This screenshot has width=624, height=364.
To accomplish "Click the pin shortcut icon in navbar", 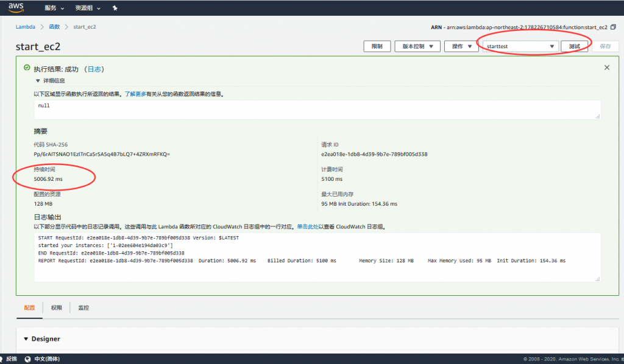I will click(x=115, y=9).
